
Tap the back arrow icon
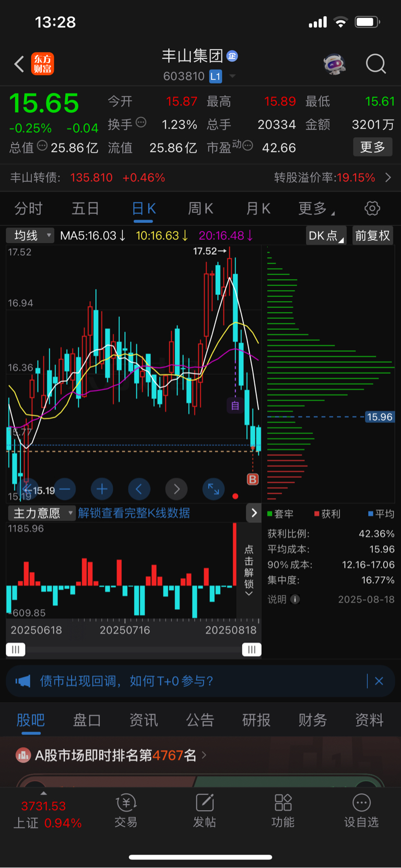point(19,64)
